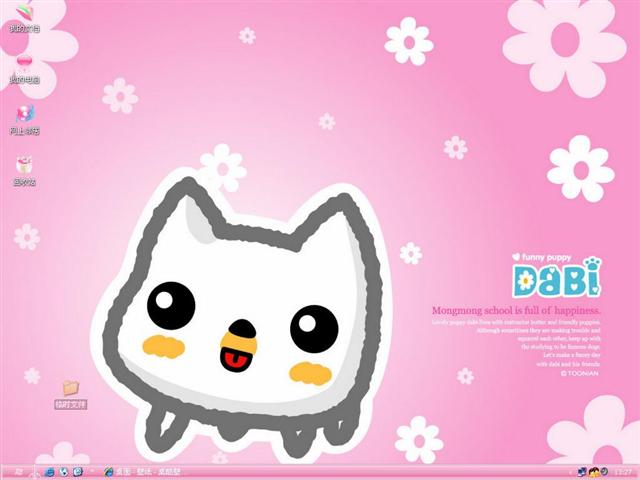Open the My Computer desktop icon
Viewport: 640px width, 480px height.
tap(24, 69)
